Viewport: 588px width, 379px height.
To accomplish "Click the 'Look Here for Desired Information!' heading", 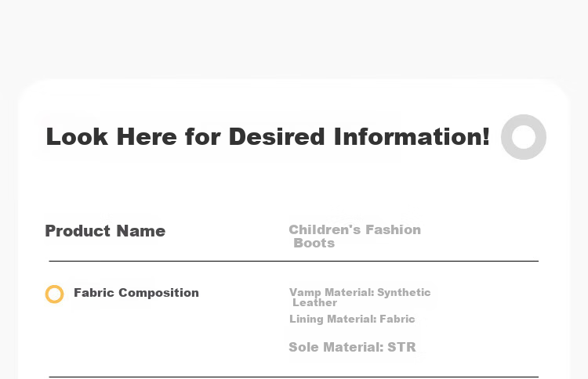I will pyautogui.click(x=268, y=137).
